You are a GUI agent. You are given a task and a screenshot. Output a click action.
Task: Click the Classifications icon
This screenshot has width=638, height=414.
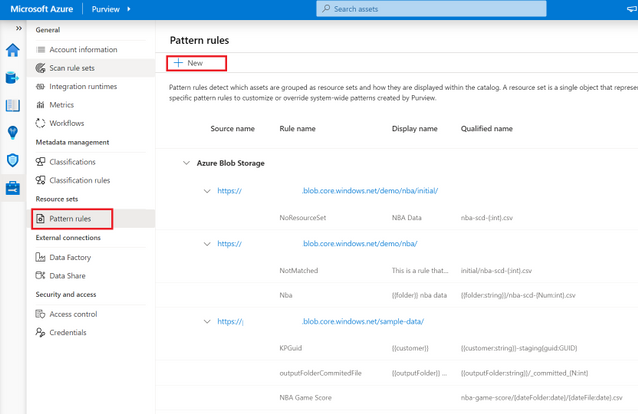pos(40,162)
